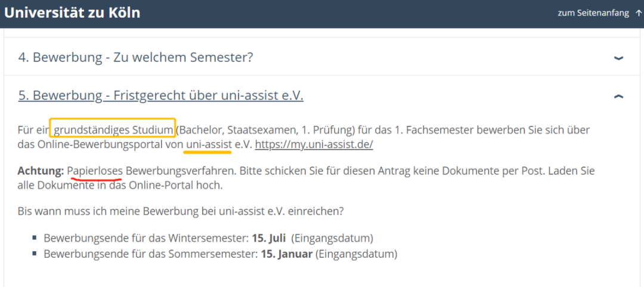Click the red-underlined word "Papierloses"
644x287 pixels.
95,171
